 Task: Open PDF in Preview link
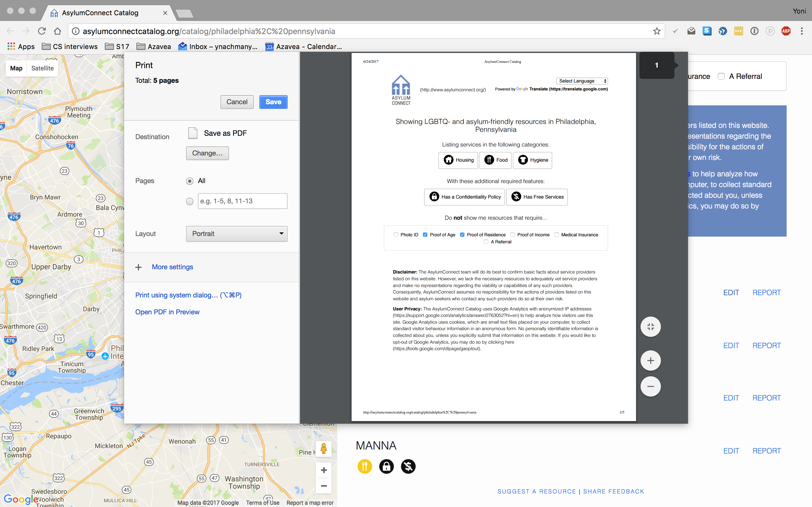pyautogui.click(x=167, y=312)
